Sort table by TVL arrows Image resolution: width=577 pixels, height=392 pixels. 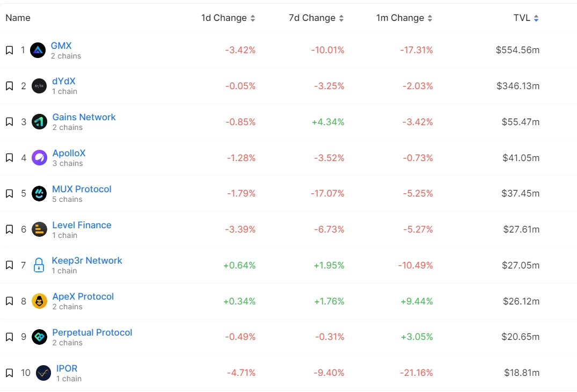pos(536,18)
